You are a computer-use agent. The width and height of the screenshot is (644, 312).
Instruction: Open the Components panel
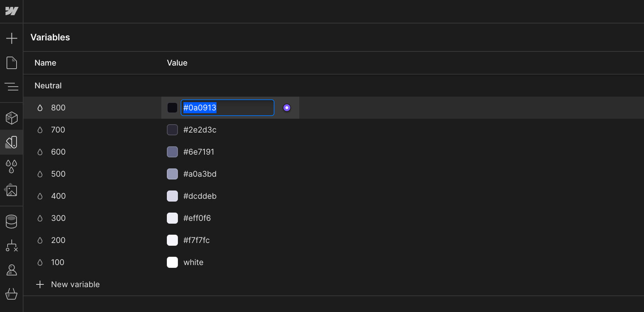12,117
